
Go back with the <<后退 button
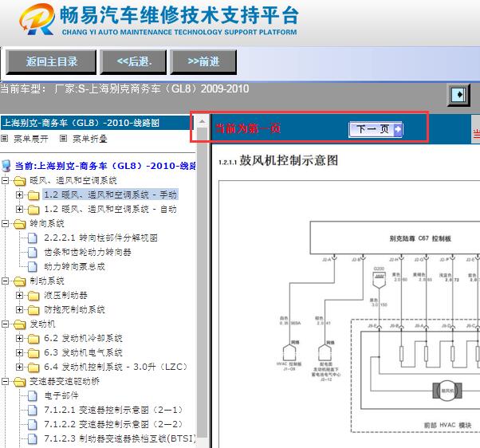(133, 62)
